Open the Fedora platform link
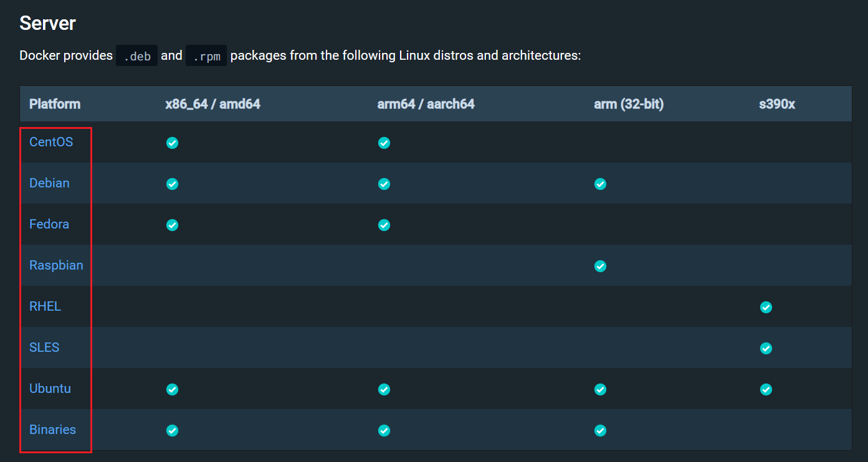This screenshot has width=868, height=462. 49,224
